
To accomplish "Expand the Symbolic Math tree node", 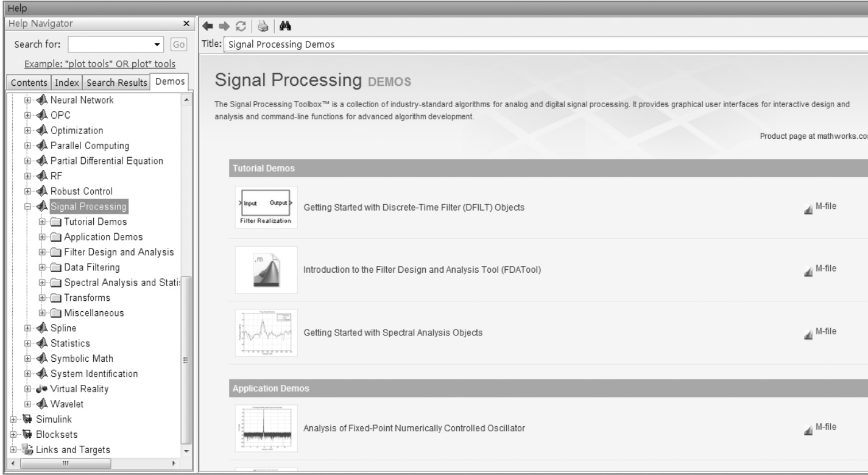I will 27,359.
